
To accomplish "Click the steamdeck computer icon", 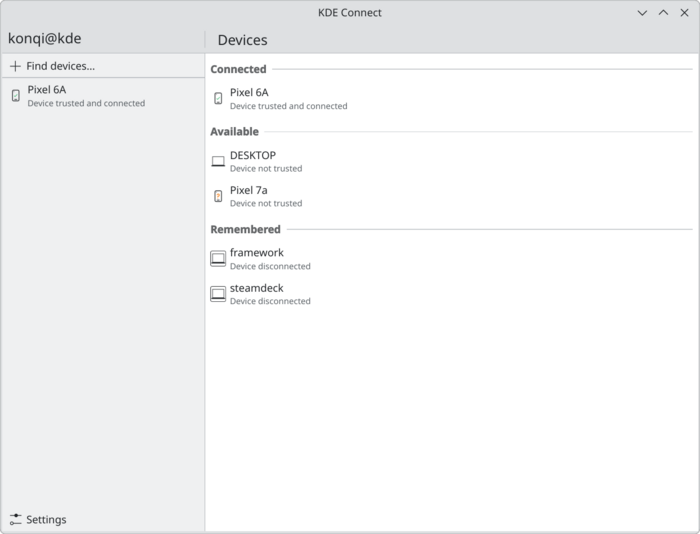I will coord(218,294).
